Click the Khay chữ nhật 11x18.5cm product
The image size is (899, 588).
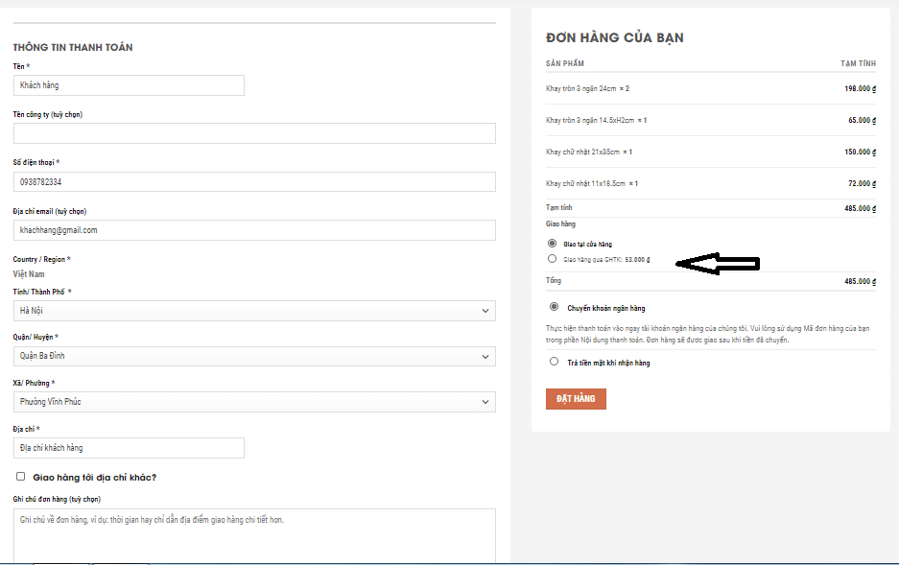point(585,183)
